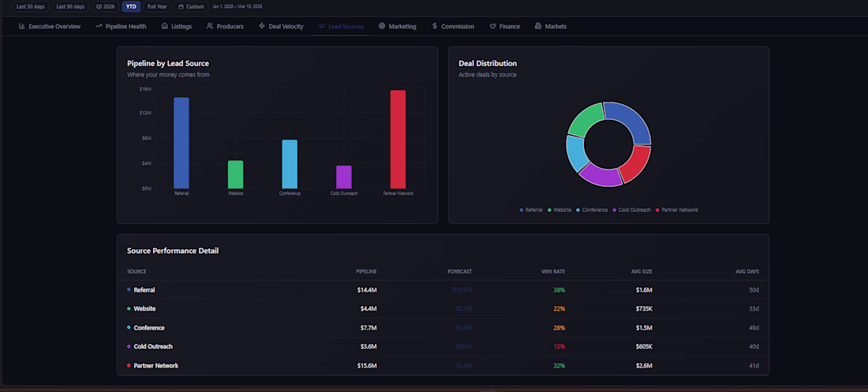Image resolution: width=868 pixels, height=392 pixels.
Task: Click the Pipeline Health trend line icon
Action: [x=99, y=26]
